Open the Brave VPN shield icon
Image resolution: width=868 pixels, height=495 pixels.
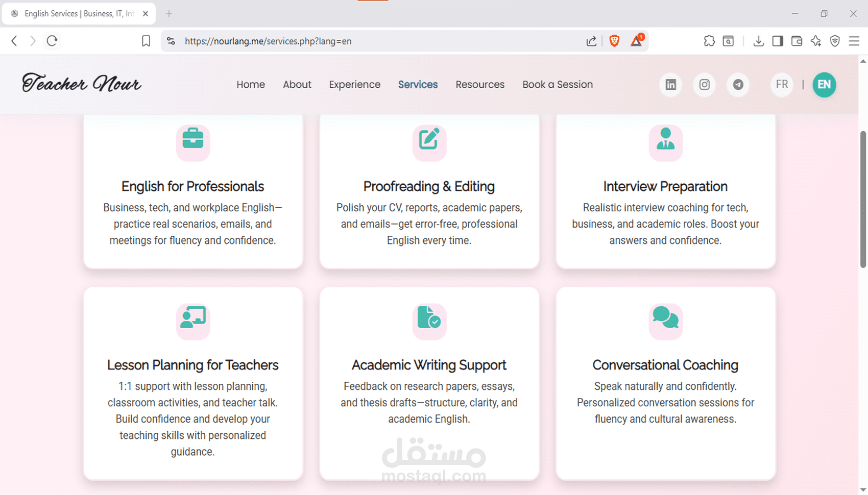(x=835, y=41)
